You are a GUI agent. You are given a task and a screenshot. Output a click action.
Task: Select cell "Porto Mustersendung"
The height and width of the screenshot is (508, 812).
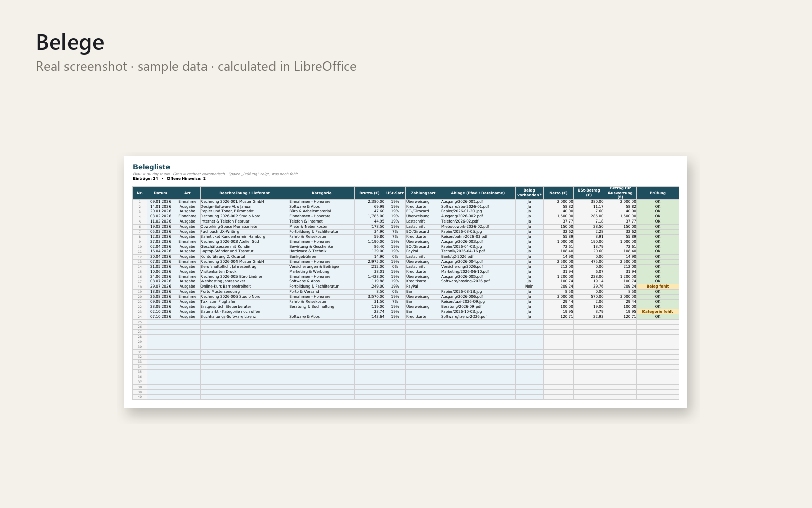245,292
